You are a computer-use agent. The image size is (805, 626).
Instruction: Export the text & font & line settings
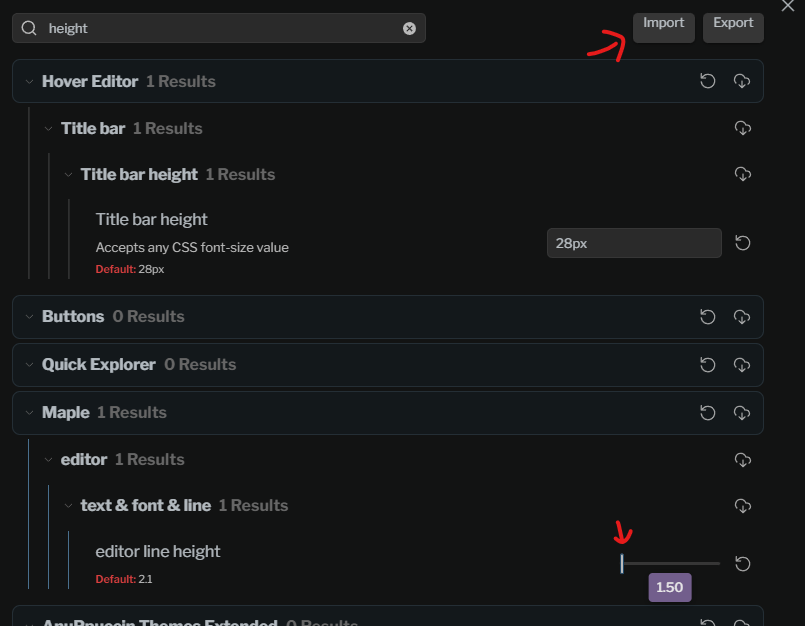[x=742, y=506]
